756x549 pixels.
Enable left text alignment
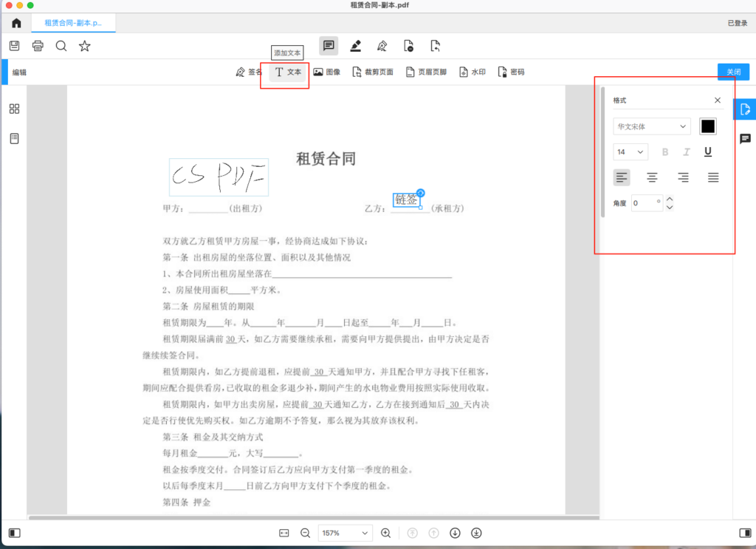(622, 177)
